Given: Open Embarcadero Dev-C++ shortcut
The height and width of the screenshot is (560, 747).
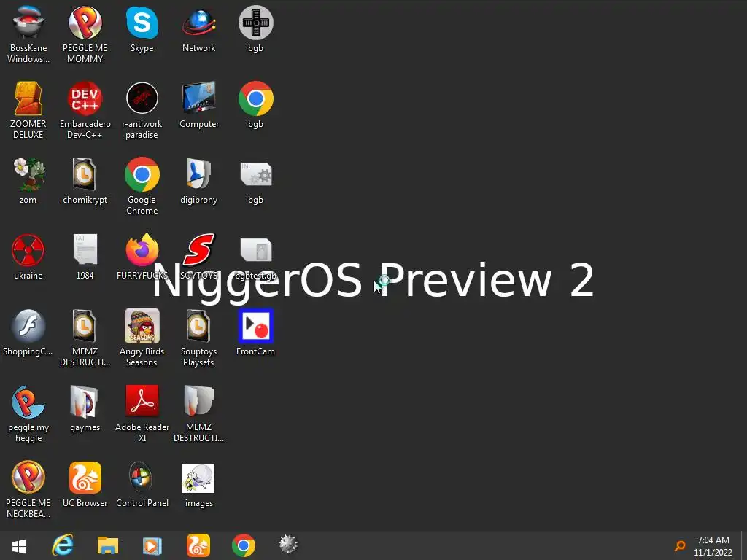Looking at the screenshot, I should pos(85,111).
